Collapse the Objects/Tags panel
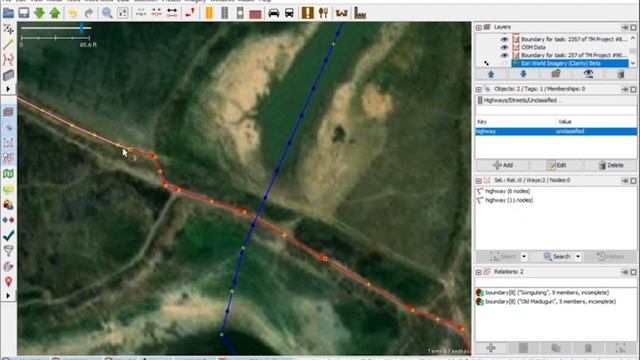 (x=479, y=89)
